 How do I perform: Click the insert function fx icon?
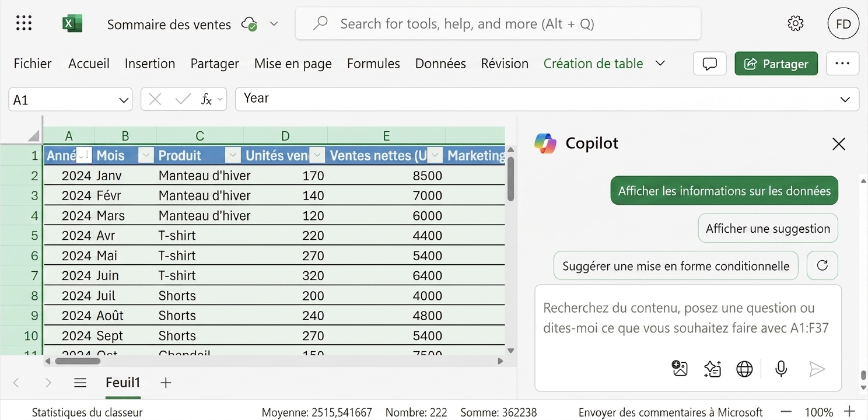click(206, 99)
